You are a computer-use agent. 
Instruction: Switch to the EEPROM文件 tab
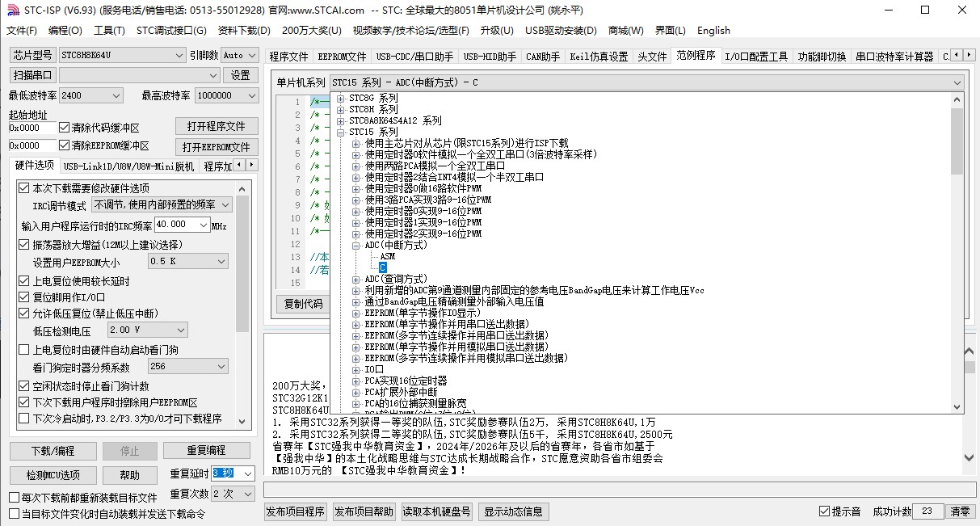coord(342,57)
